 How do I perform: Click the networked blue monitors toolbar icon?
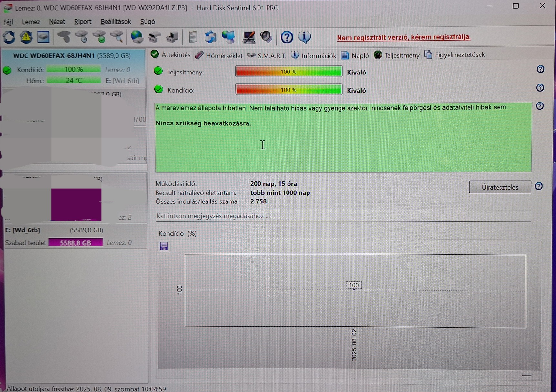(228, 37)
